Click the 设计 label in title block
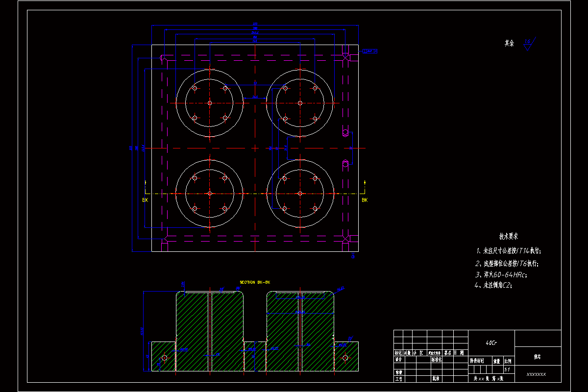This screenshot has width=588, height=392. click(398, 359)
